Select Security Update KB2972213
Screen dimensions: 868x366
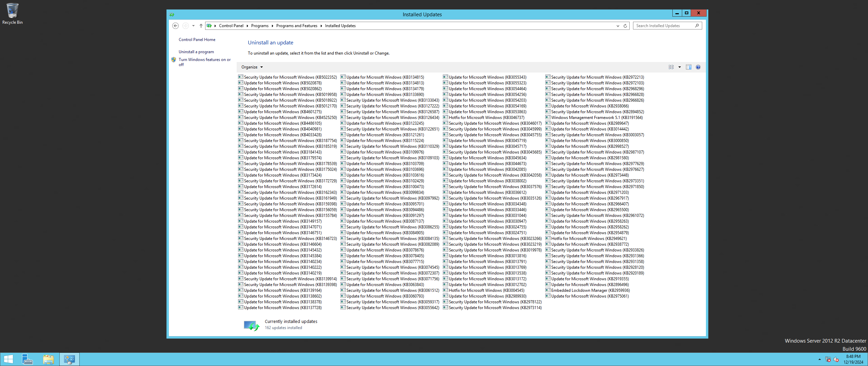[x=595, y=77]
